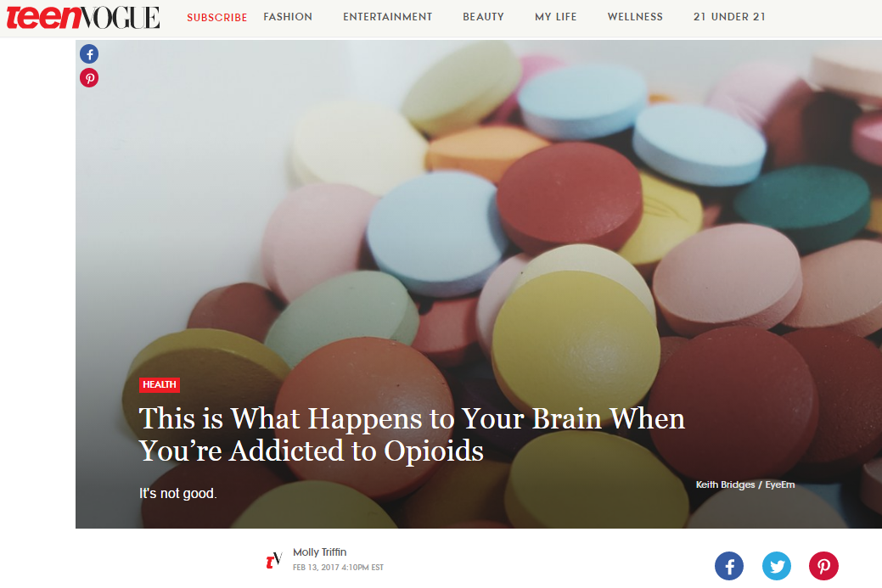The height and width of the screenshot is (588, 882).
Task: Open author Molly Triffin's page
Action: click(319, 552)
